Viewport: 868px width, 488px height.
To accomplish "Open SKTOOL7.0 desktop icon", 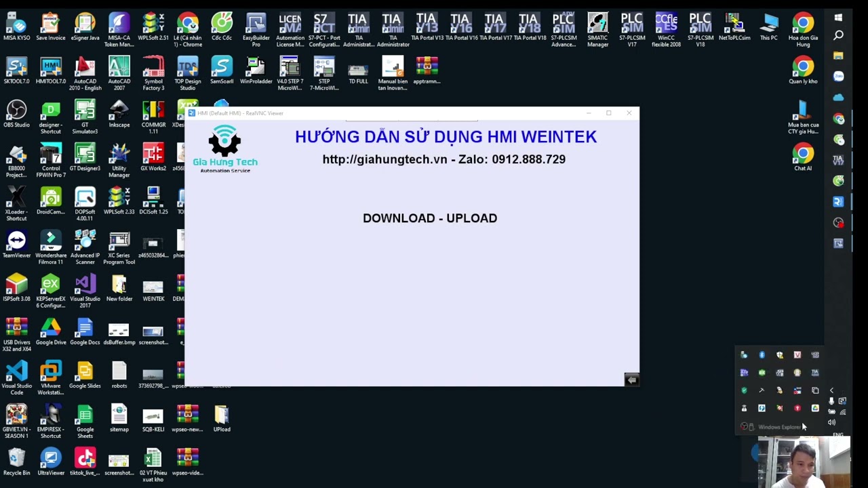I will (16, 70).
